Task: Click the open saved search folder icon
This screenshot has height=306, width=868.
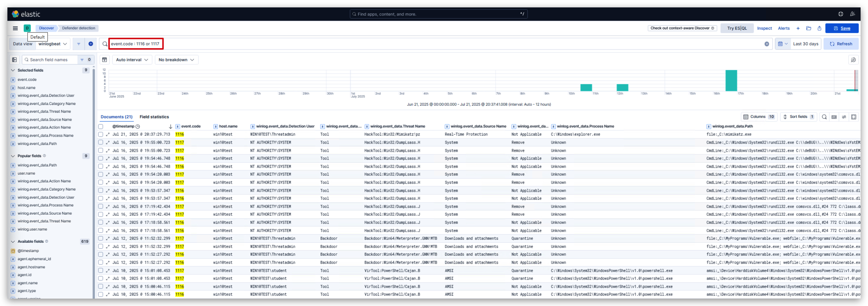Action: click(809, 28)
